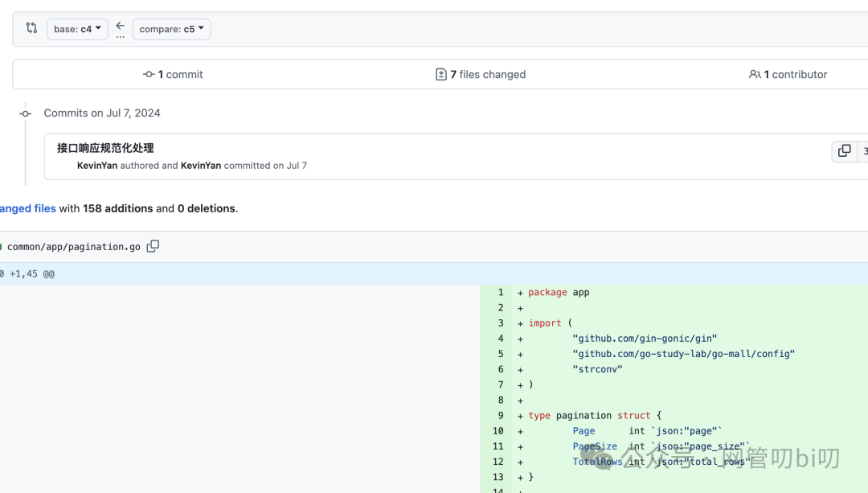The height and width of the screenshot is (493, 868).
Task: Click the KevinYan committer name
Action: 201,166
